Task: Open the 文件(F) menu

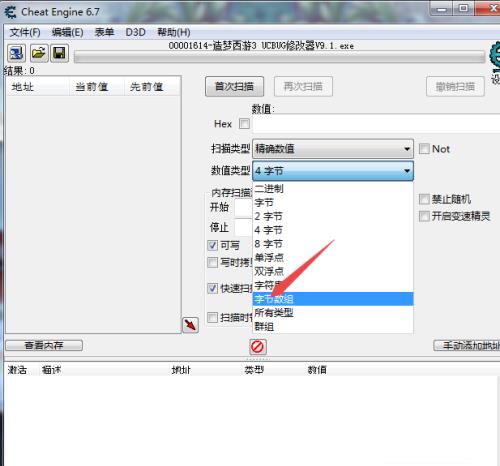Action: click(x=25, y=32)
